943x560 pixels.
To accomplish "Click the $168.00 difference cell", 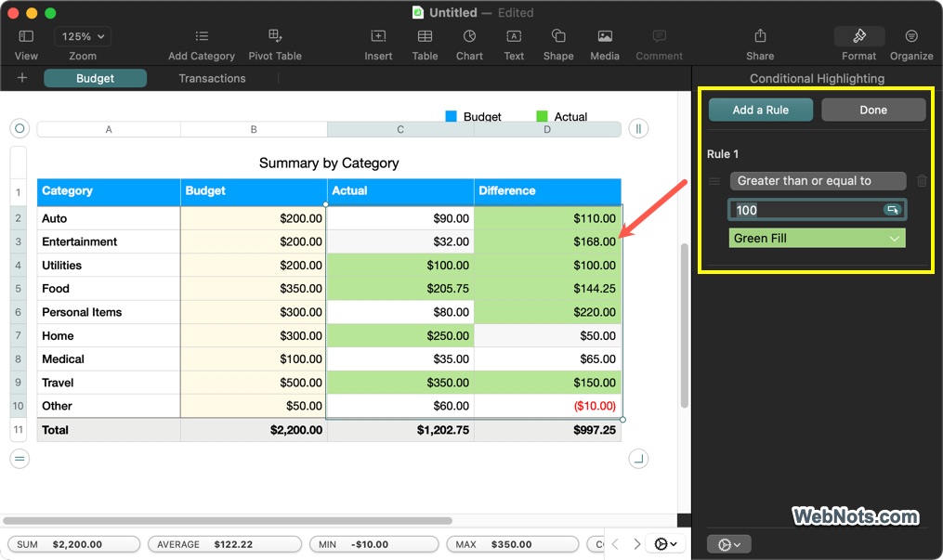I will (x=547, y=241).
